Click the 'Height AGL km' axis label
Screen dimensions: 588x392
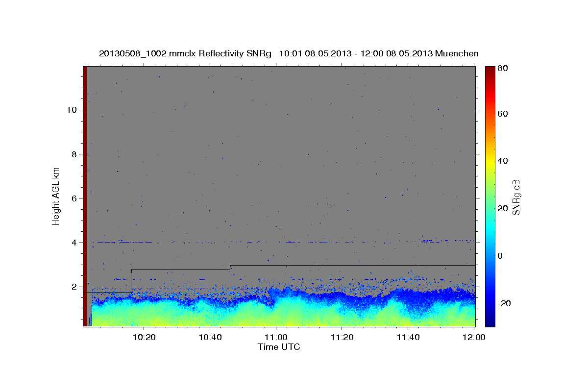click(56, 196)
